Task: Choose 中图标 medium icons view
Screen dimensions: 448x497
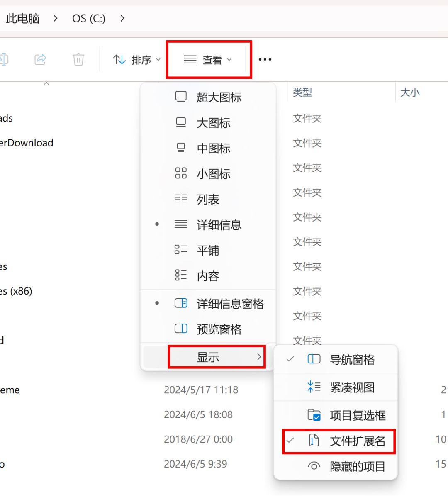Action: point(214,148)
